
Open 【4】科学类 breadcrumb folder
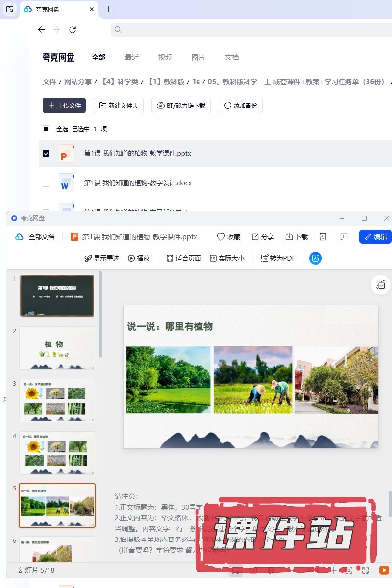tap(120, 82)
